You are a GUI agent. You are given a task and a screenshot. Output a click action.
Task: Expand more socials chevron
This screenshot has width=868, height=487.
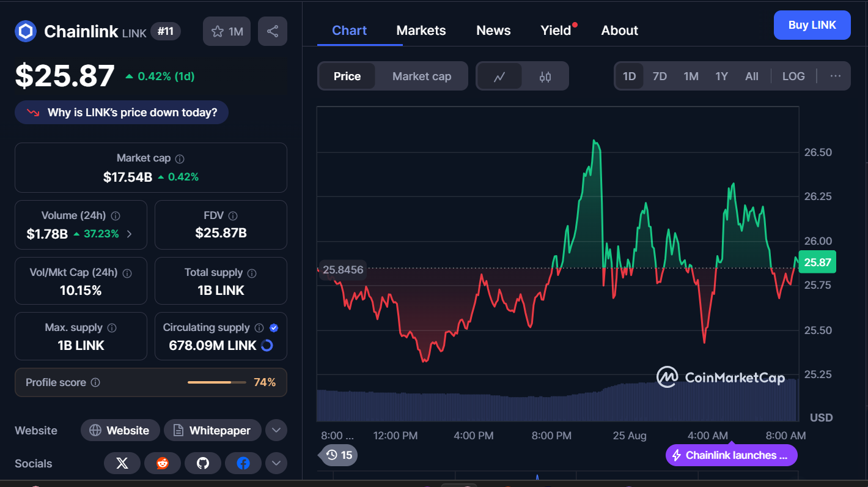pos(276,463)
